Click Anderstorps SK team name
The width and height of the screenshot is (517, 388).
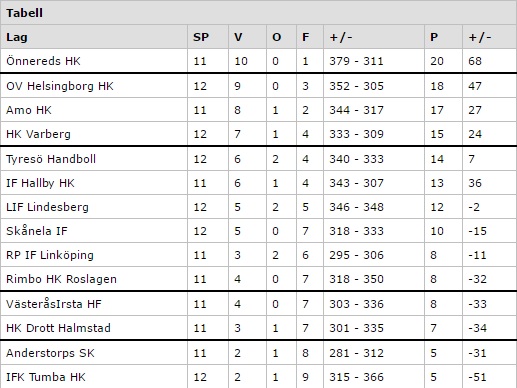(50, 353)
